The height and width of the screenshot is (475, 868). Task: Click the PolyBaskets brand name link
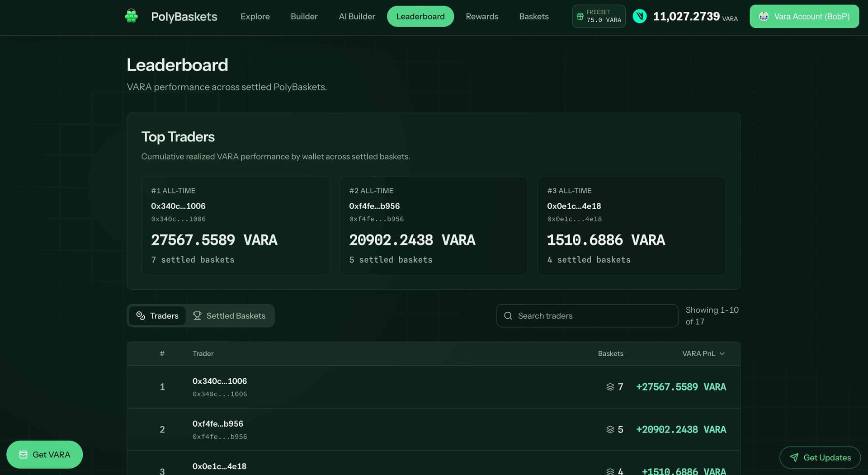(x=184, y=16)
